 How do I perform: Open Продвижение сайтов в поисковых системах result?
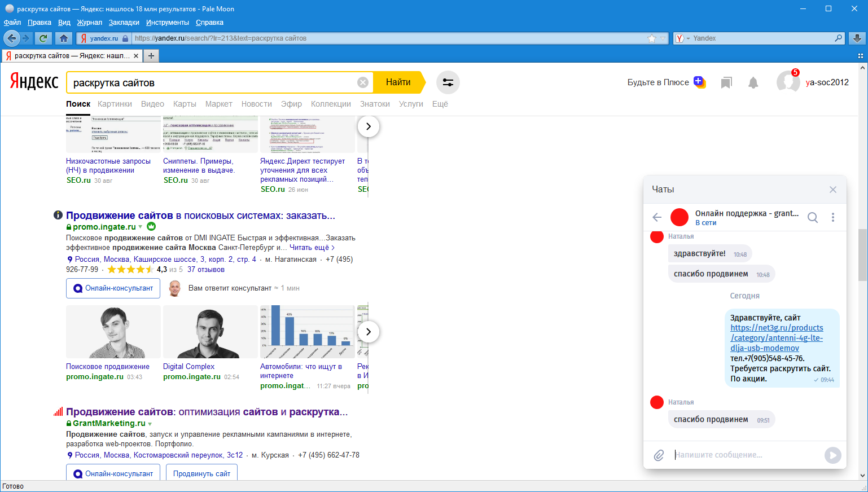[200, 216]
